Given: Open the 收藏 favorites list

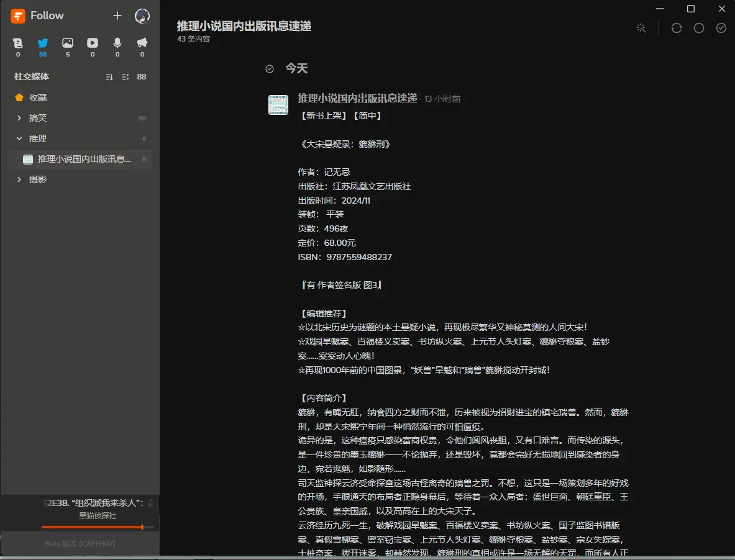Looking at the screenshot, I should [x=37, y=97].
